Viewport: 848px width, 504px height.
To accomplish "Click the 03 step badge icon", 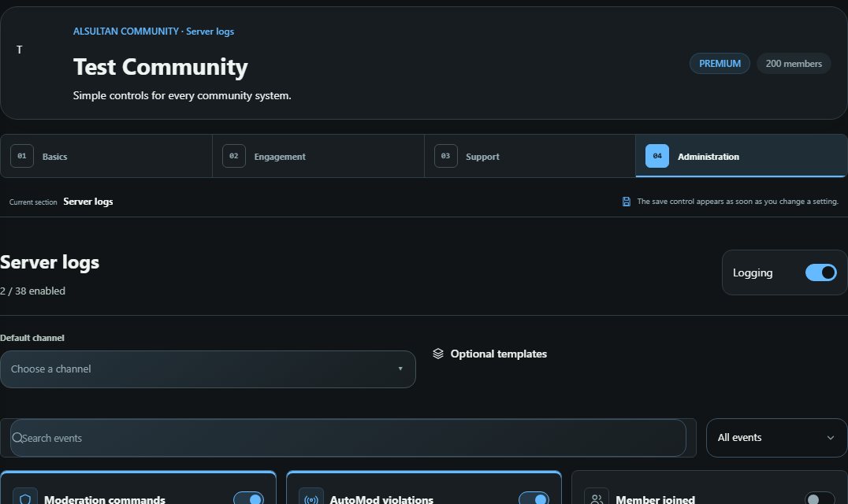I will pos(445,156).
